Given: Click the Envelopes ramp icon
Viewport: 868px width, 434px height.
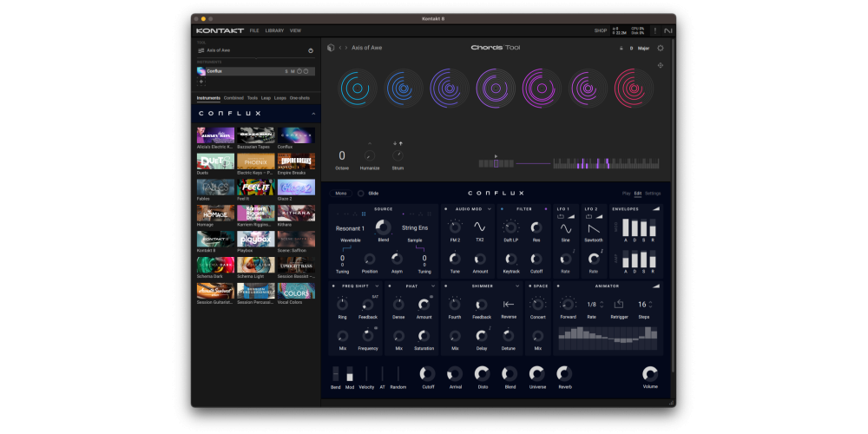Looking at the screenshot, I should pos(656,208).
